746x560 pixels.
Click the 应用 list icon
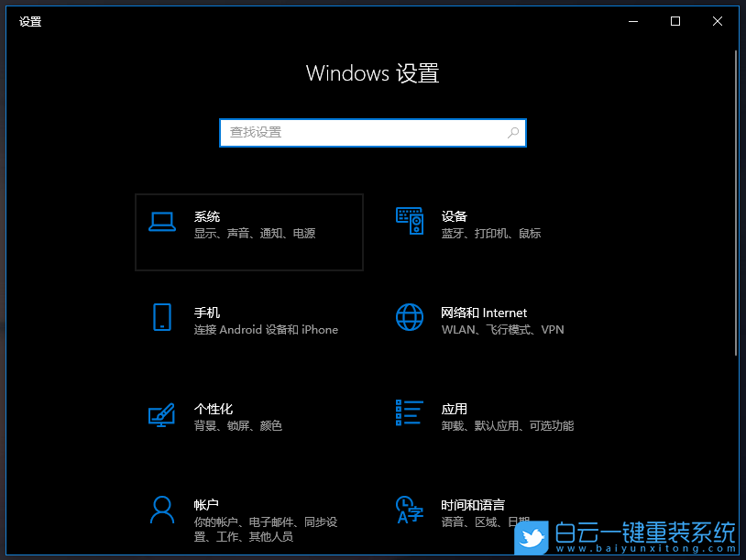[410, 414]
